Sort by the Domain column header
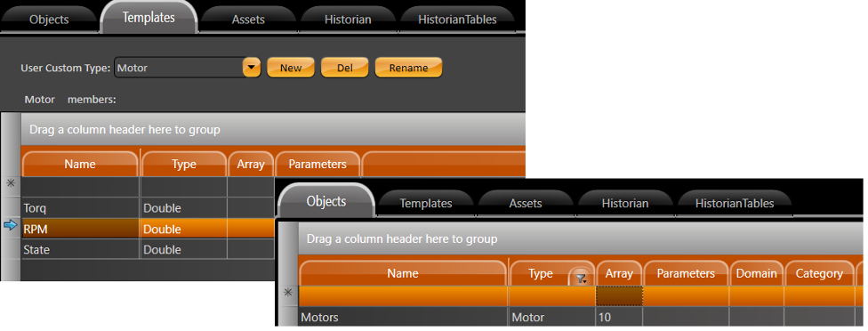Image resolution: width=868 pixels, height=331 pixels. [757, 273]
